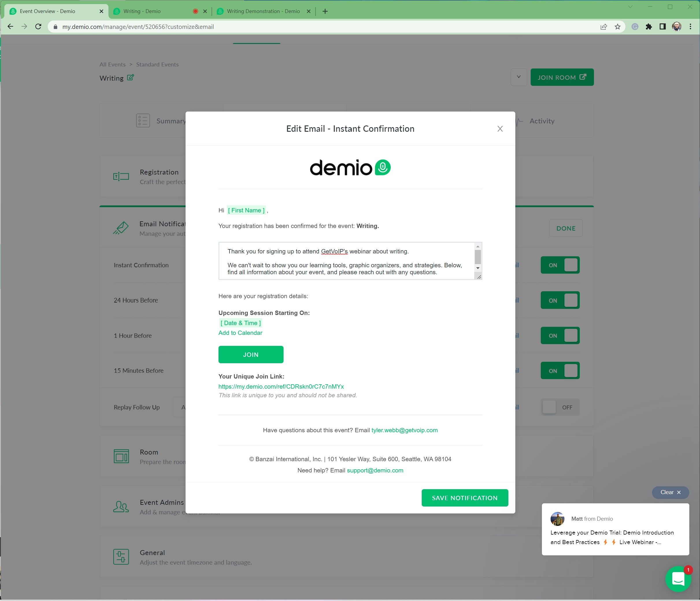Expand the event status dropdown near Writing title
This screenshot has width=700, height=601.
pos(517,77)
